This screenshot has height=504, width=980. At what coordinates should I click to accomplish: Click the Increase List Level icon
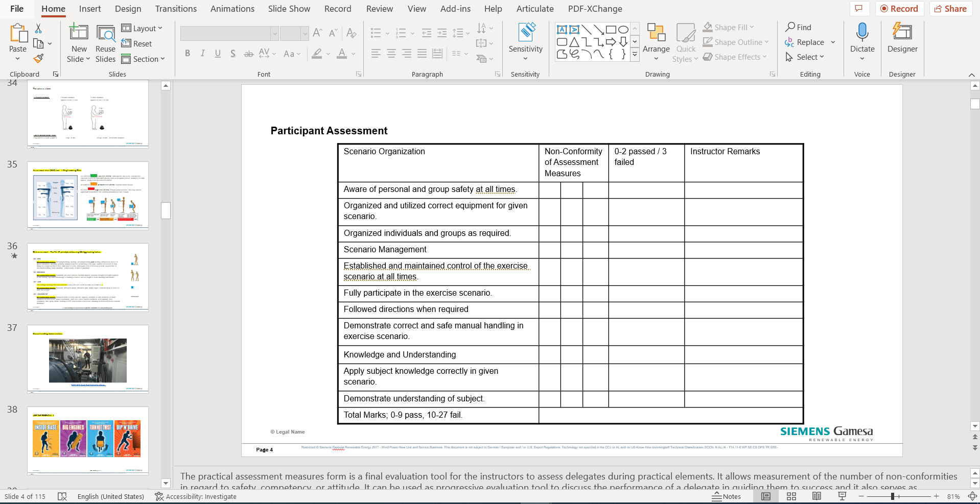(442, 33)
